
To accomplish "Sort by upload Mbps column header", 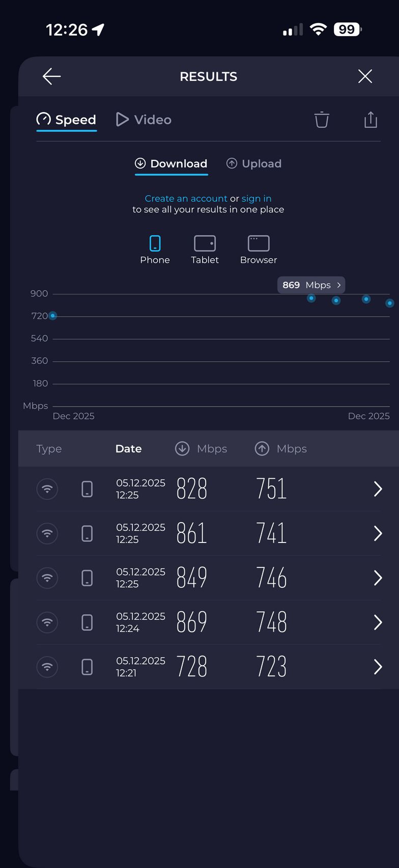I will (x=281, y=449).
